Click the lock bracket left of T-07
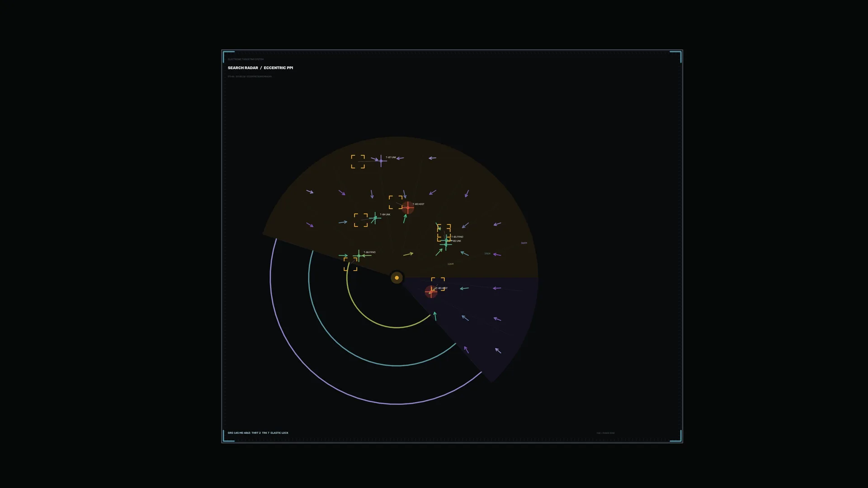868x488 pixels. tap(358, 162)
